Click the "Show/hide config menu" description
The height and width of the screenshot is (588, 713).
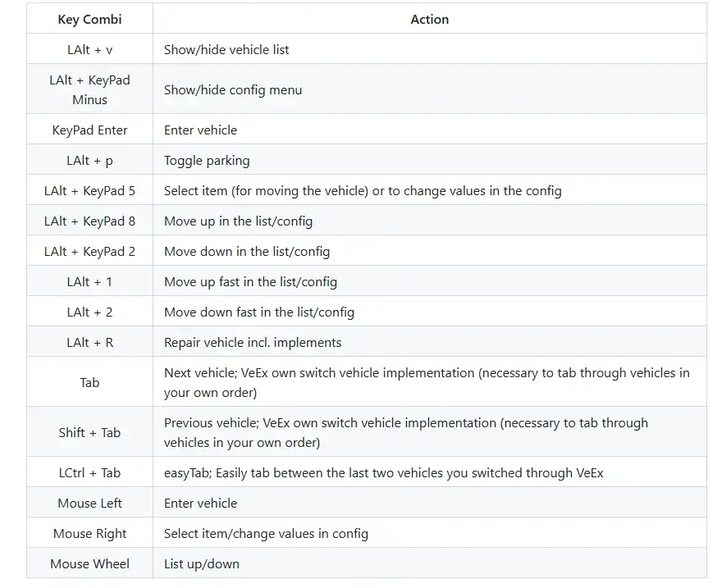pos(233,90)
